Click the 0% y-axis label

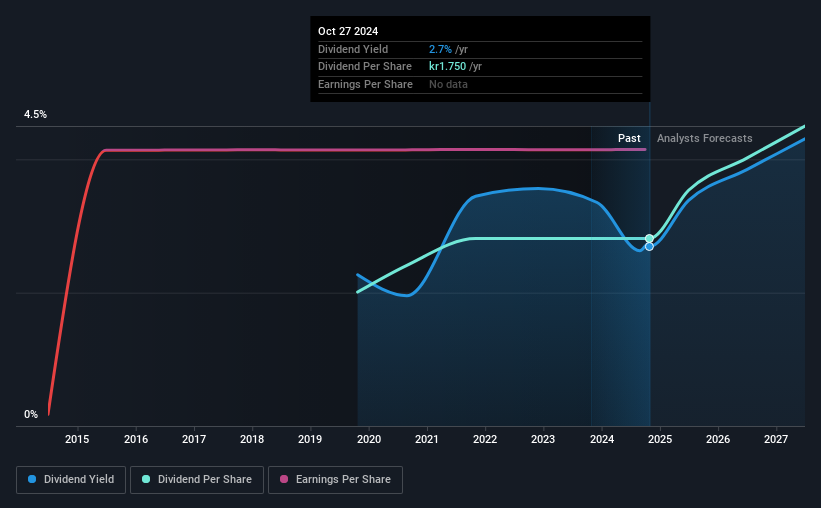coord(31,414)
